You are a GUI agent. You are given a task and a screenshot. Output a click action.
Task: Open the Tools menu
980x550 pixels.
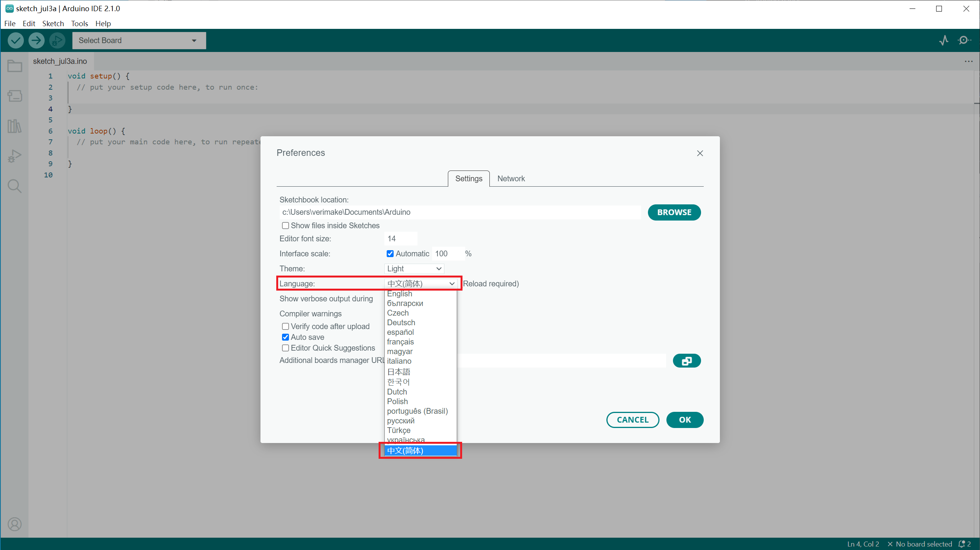[x=79, y=23]
